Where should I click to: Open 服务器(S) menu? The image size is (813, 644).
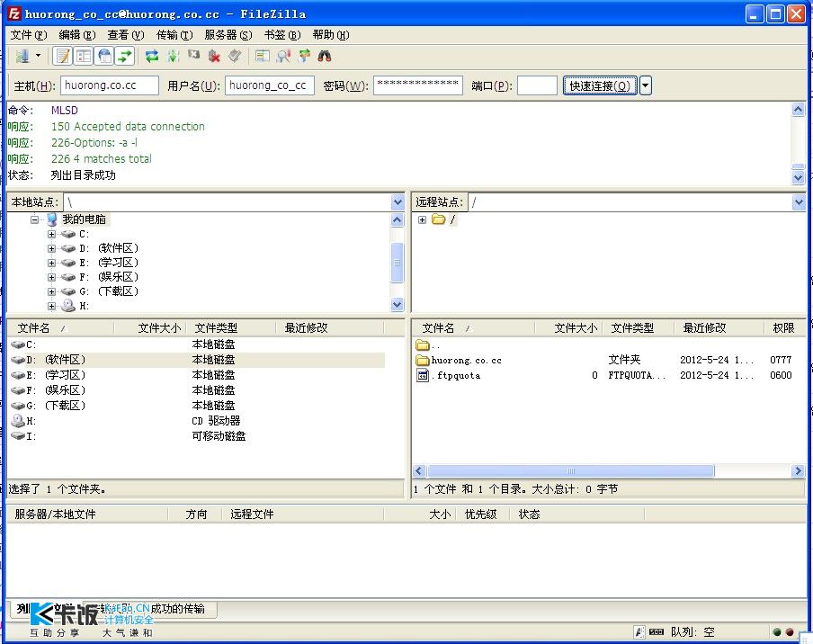point(228,35)
